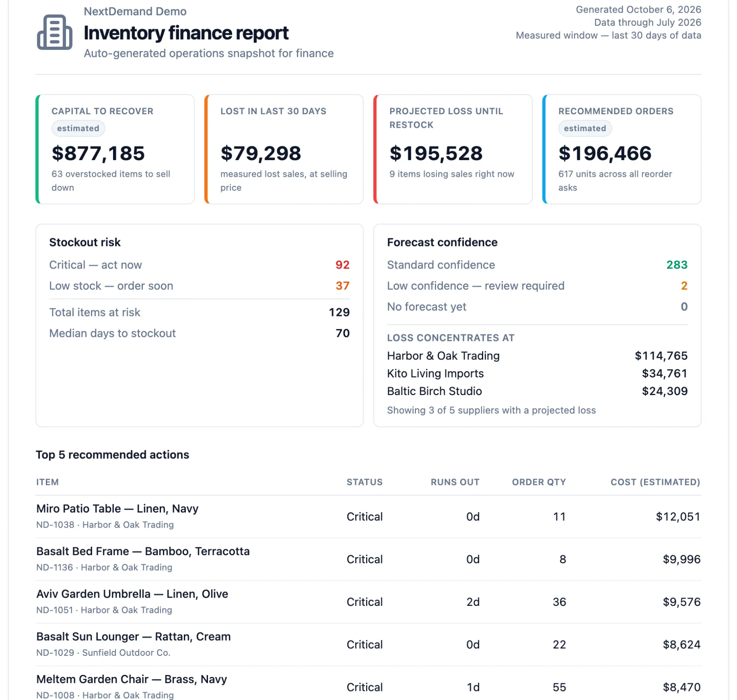
Task: Click the cost $8,624 cell
Action: (682, 644)
